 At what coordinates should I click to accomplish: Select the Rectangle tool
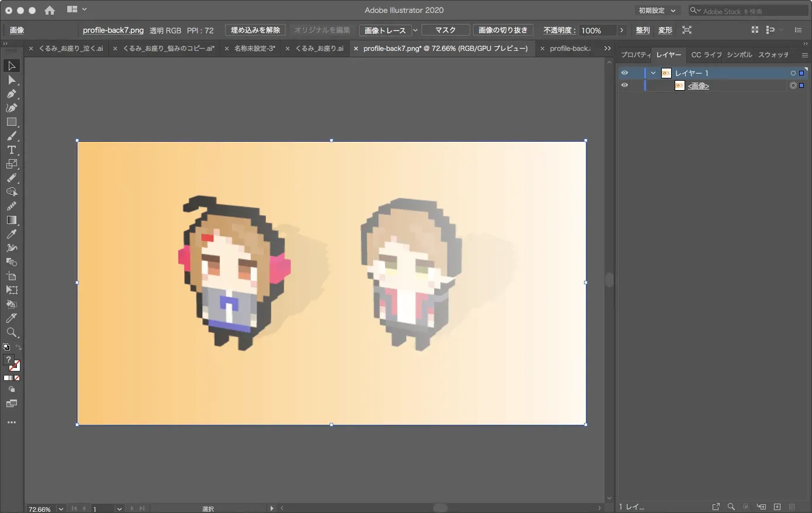(11, 122)
